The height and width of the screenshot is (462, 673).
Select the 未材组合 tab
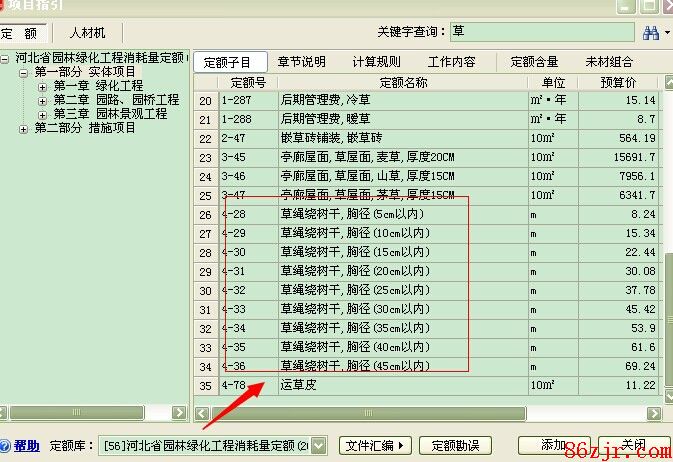[x=609, y=62]
